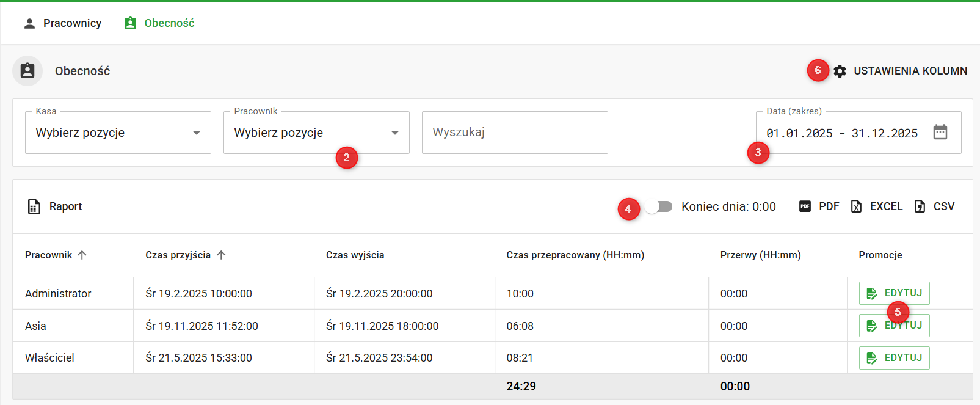This screenshot has width=980, height=405.
Task: Edit the Administrator row
Action: click(x=895, y=293)
